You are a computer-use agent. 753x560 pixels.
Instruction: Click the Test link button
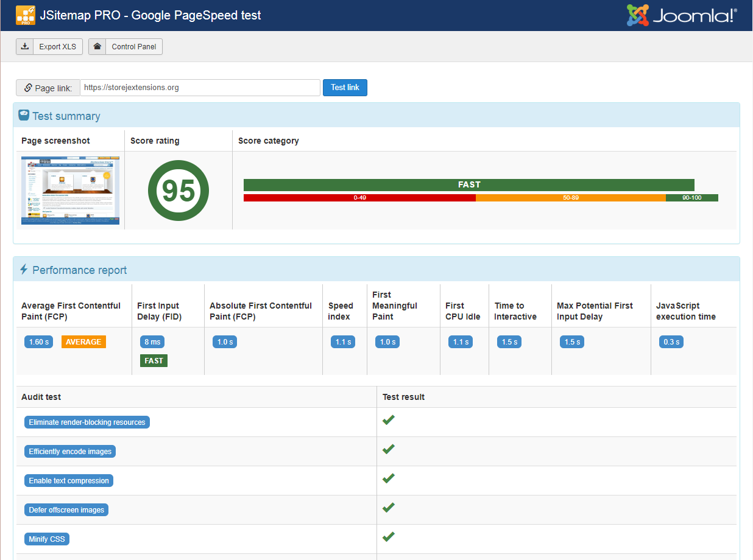pyautogui.click(x=345, y=88)
